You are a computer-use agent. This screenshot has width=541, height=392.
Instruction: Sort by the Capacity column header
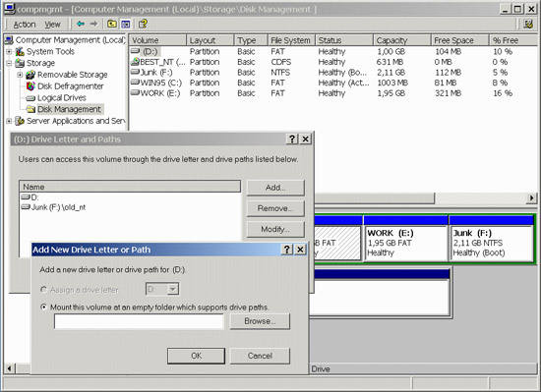[x=402, y=40]
